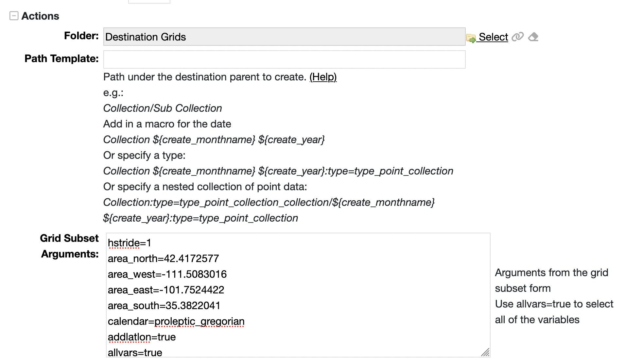624x364 pixels.
Task: Click the Destination Grids folder field
Action: click(x=284, y=37)
